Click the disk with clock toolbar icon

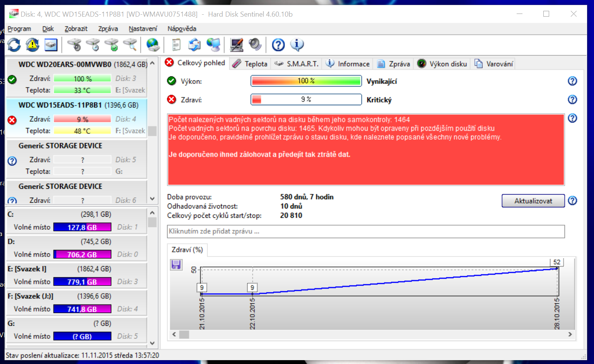click(93, 45)
